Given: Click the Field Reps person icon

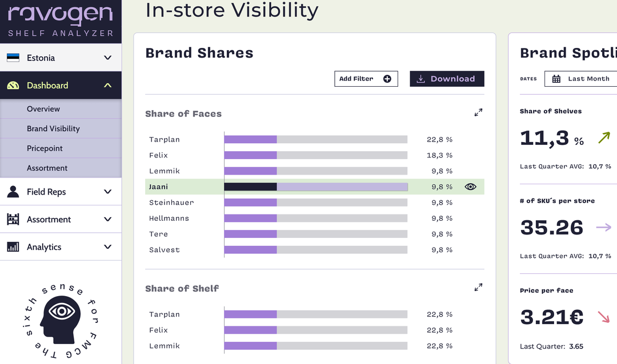Looking at the screenshot, I should tap(13, 192).
